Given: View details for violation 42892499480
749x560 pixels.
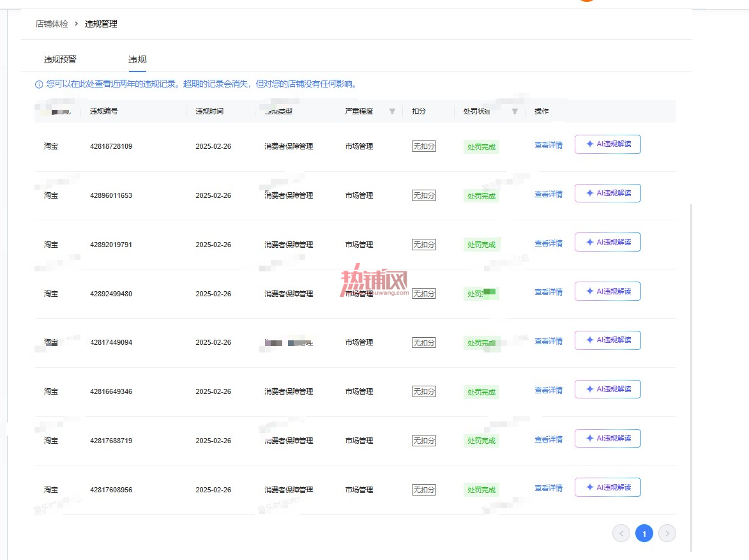Looking at the screenshot, I should coord(549,292).
